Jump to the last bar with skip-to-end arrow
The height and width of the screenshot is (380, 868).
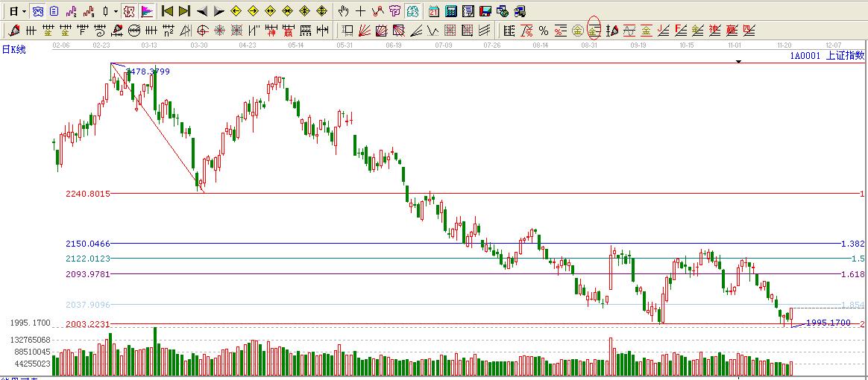184,11
